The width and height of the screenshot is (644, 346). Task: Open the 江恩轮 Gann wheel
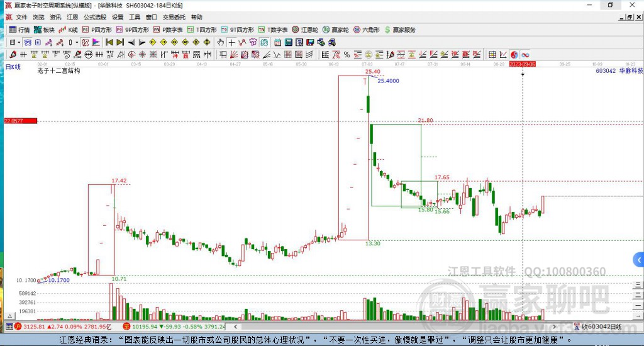click(305, 30)
